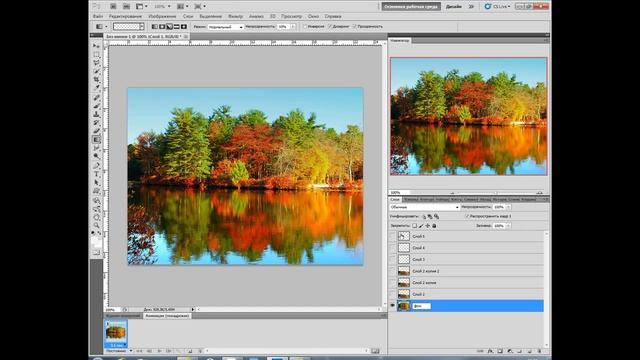The width and height of the screenshot is (640, 360).
Task: Choose linear gradient style in options bar
Action: point(155,27)
